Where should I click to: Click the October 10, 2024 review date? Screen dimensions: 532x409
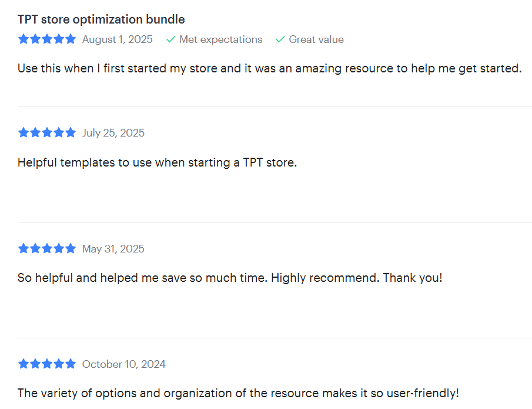123,364
